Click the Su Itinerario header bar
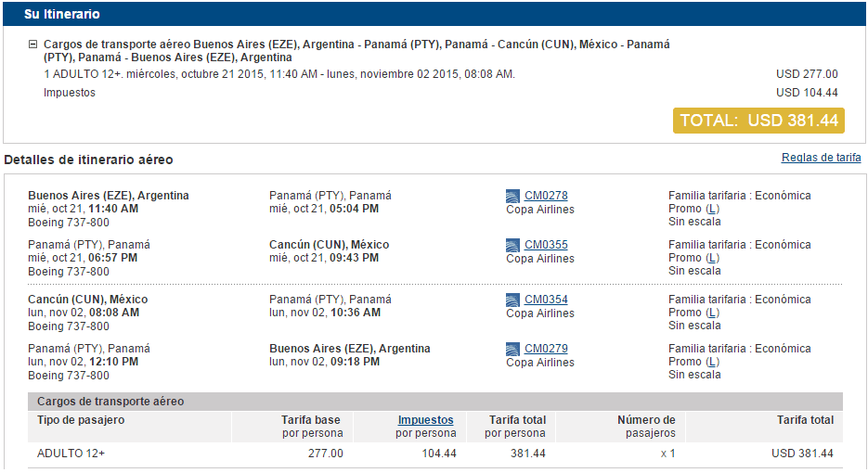868x473 pixels. tap(434, 14)
